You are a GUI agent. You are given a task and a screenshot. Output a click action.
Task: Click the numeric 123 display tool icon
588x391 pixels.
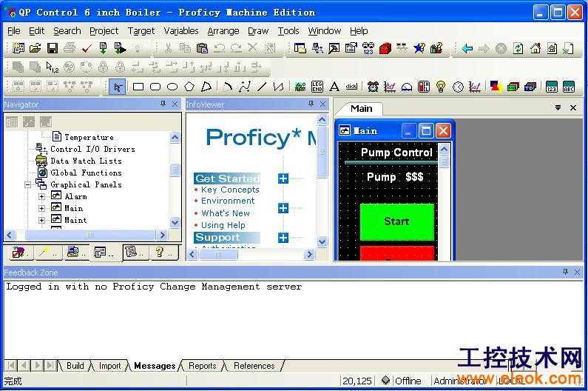tap(551, 87)
